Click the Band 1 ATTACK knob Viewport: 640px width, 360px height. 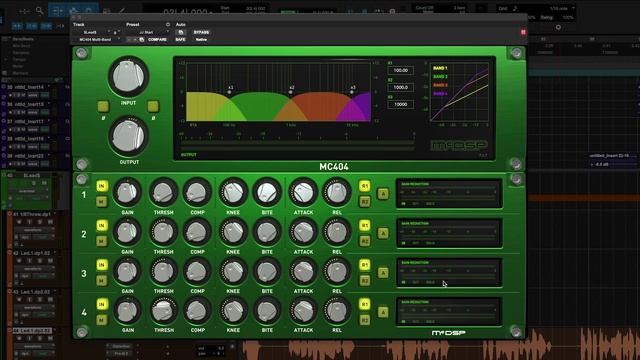coord(303,192)
